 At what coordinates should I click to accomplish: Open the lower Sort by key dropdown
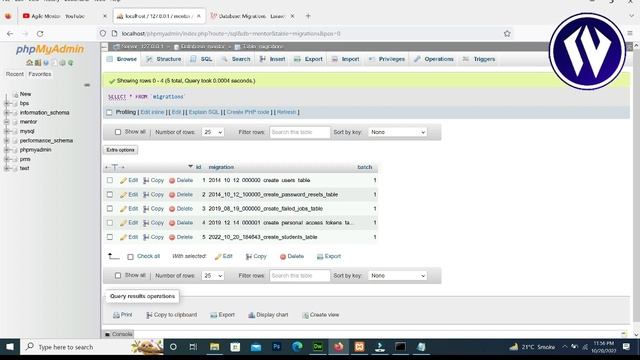(x=398, y=276)
